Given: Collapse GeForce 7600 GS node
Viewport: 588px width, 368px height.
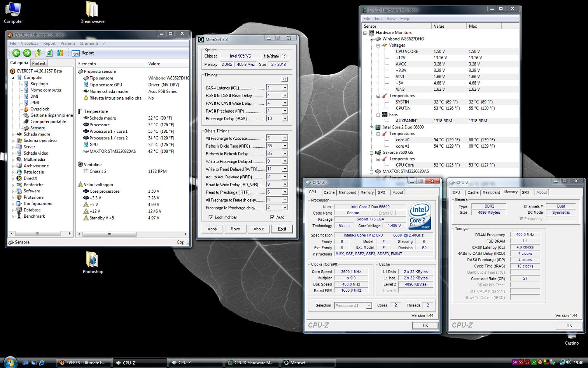Looking at the screenshot, I should 371,153.
